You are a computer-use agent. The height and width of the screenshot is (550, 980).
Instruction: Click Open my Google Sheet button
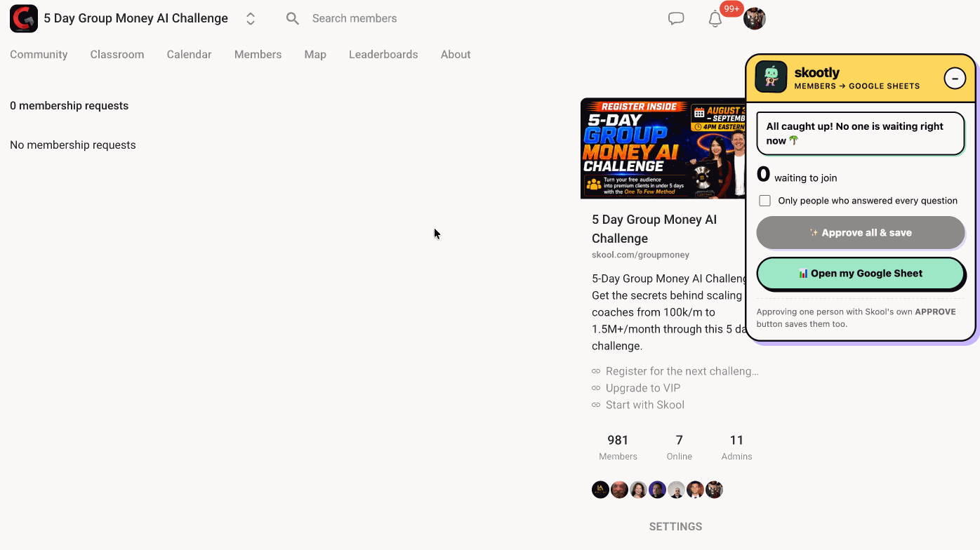(x=861, y=274)
